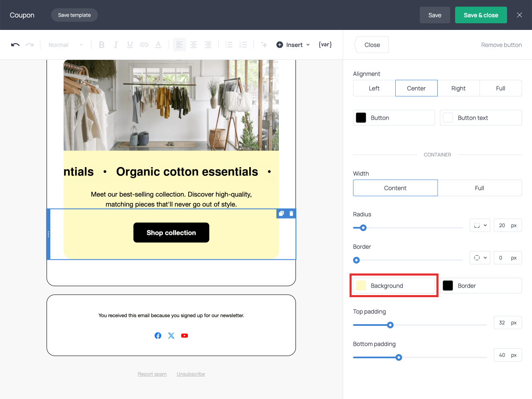
Task: Open the Background color swatch
Action: pyautogui.click(x=361, y=286)
